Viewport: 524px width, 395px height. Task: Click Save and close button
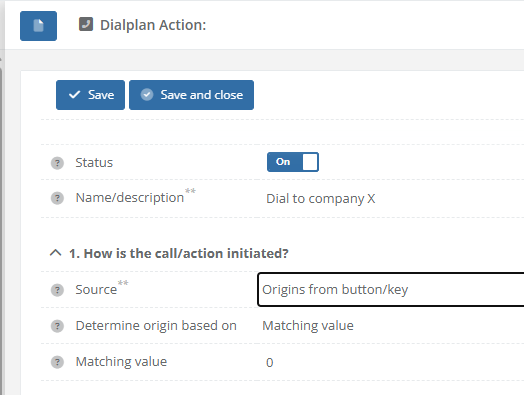[191, 95]
